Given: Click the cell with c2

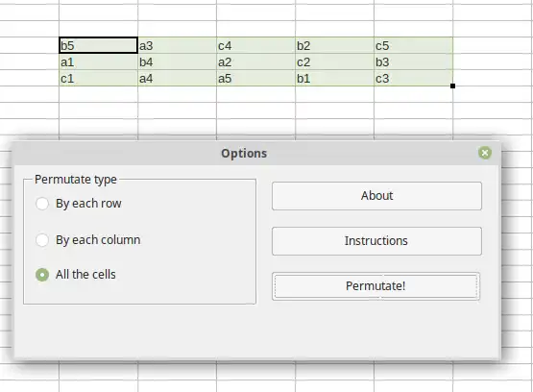Looking at the screenshot, I should [x=335, y=61].
